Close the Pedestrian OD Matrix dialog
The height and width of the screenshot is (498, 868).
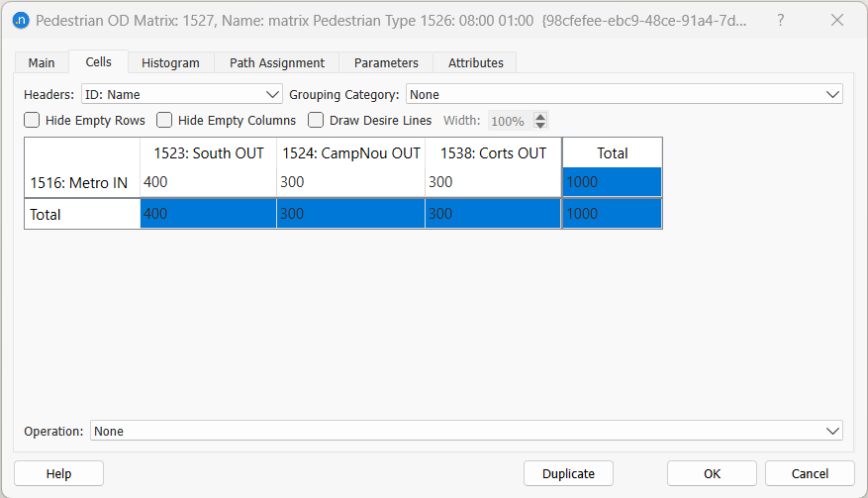(836, 20)
